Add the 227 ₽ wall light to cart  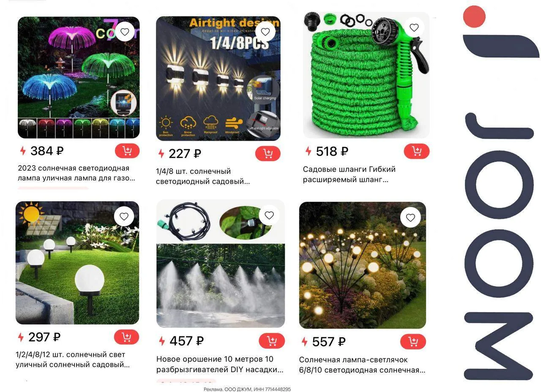pyautogui.click(x=268, y=153)
